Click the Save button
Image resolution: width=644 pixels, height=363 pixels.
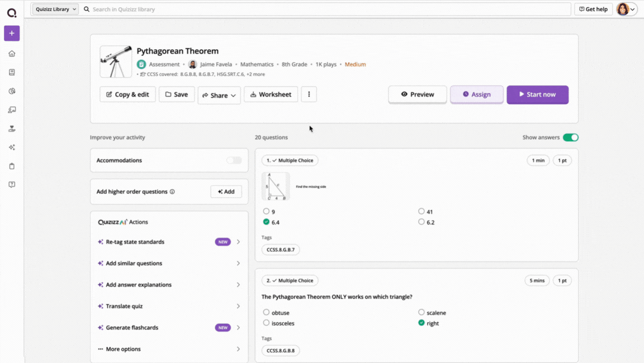[x=177, y=94]
